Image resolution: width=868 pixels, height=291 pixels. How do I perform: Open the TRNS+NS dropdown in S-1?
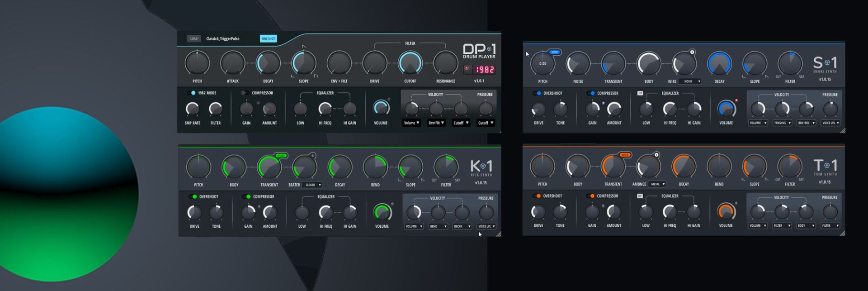[x=783, y=123]
